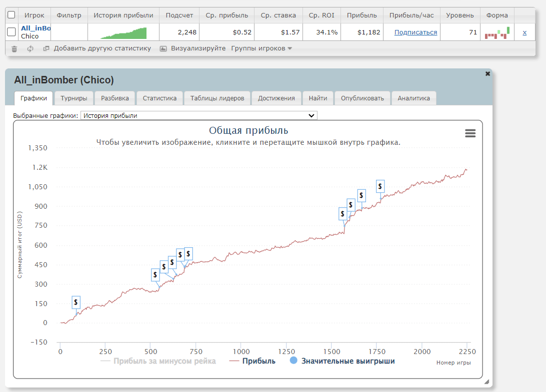The image size is (546, 392).
Task: Open the Выбранные графики dropdown
Action: click(x=198, y=115)
